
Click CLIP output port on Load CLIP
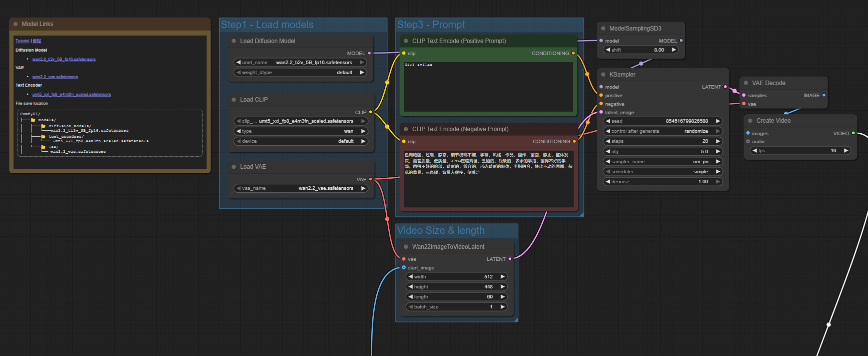tap(370, 112)
